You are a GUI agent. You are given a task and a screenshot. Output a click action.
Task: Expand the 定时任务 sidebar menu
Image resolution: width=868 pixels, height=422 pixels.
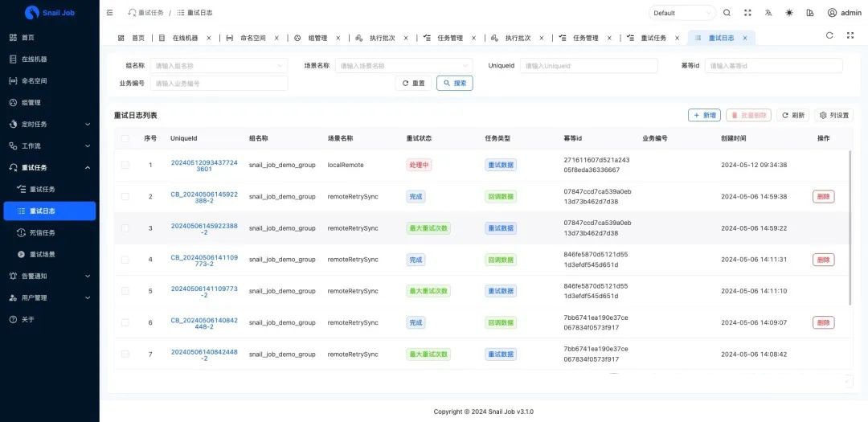click(x=49, y=124)
